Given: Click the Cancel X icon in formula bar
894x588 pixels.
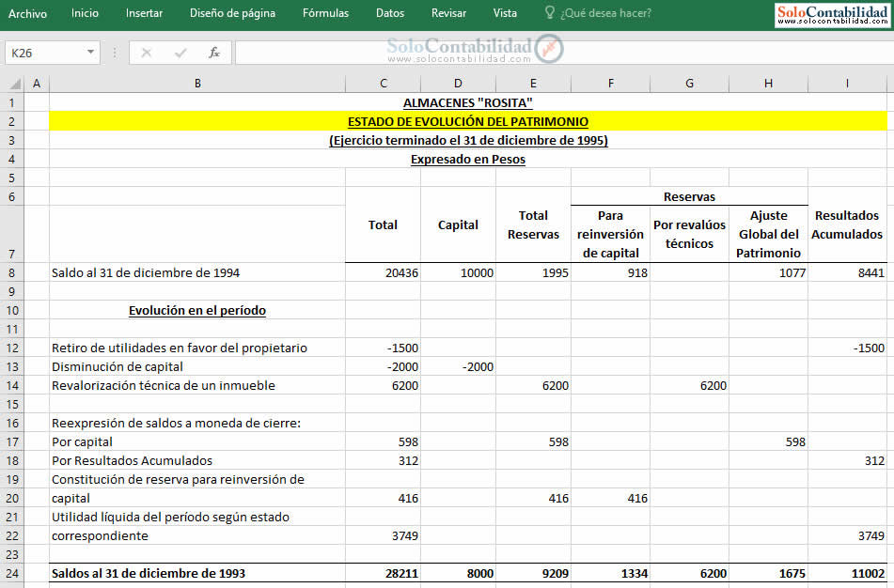Looking at the screenshot, I should (147, 53).
